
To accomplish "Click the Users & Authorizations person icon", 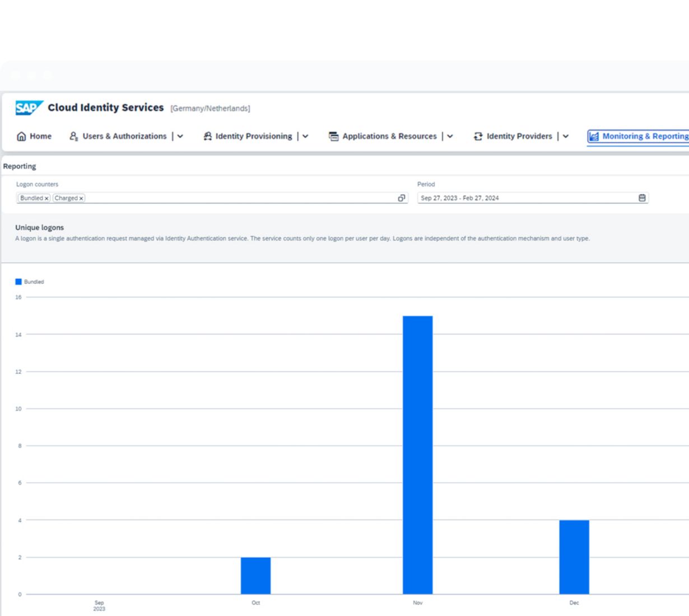I will pyautogui.click(x=73, y=136).
